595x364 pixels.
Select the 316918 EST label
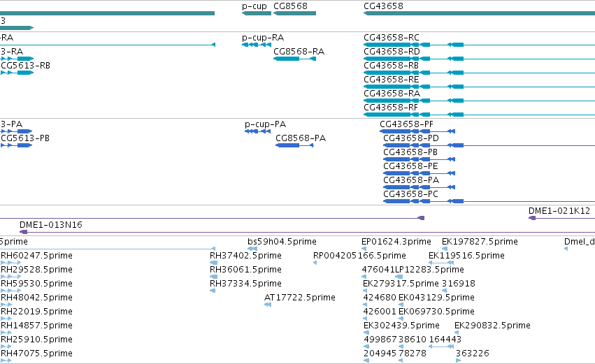[x=459, y=284]
